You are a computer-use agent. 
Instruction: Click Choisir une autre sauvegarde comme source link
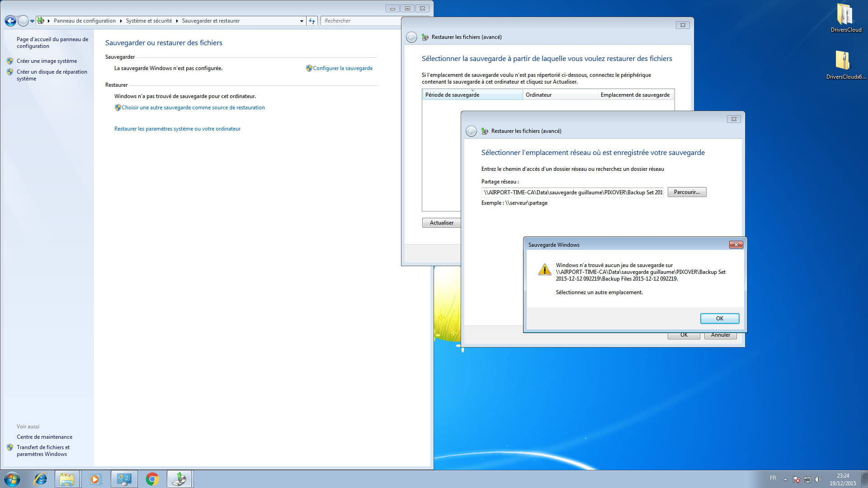tap(193, 108)
